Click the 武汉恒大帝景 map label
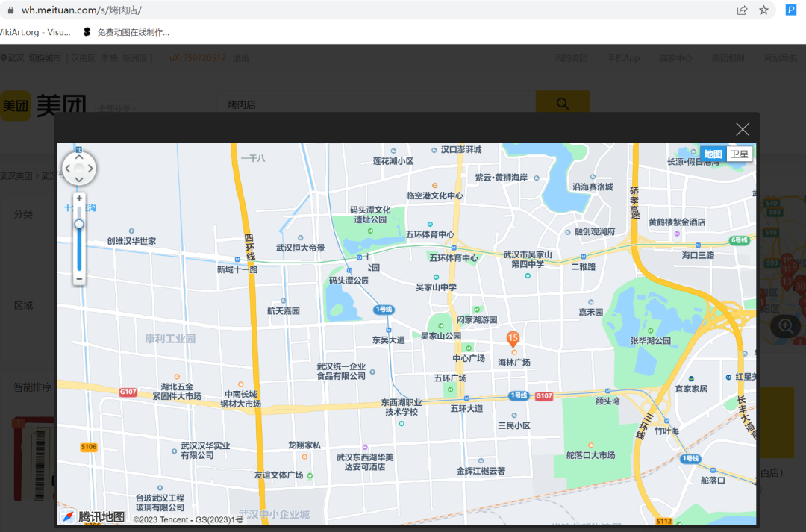This screenshot has width=806, height=532. pyautogui.click(x=301, y=248)
